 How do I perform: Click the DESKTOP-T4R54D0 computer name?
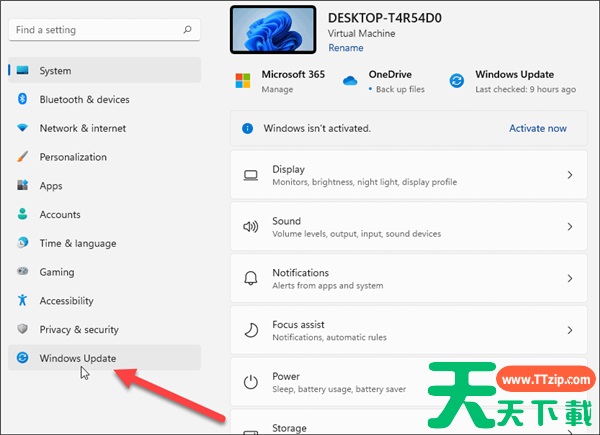[x=385, y=18]
